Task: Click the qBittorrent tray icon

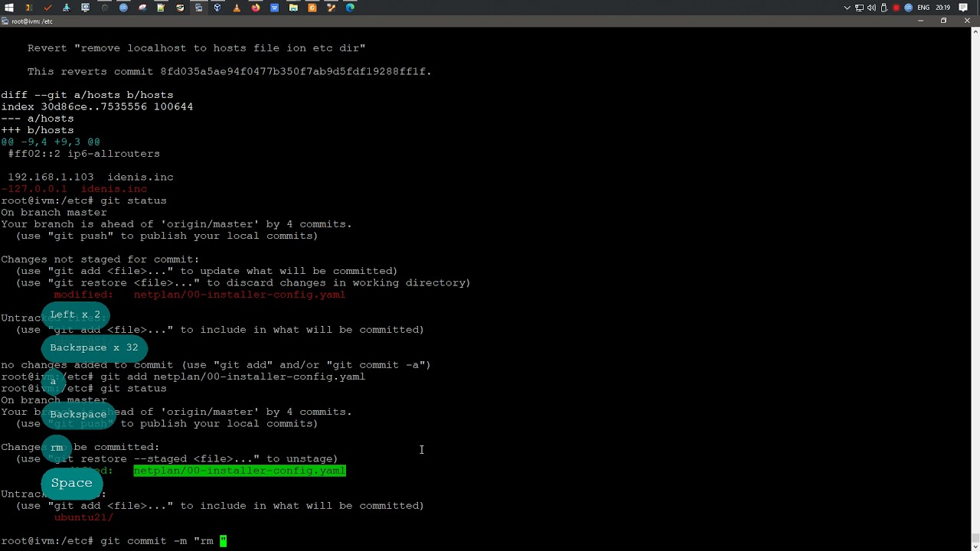Action: click(x=908, y=8)
